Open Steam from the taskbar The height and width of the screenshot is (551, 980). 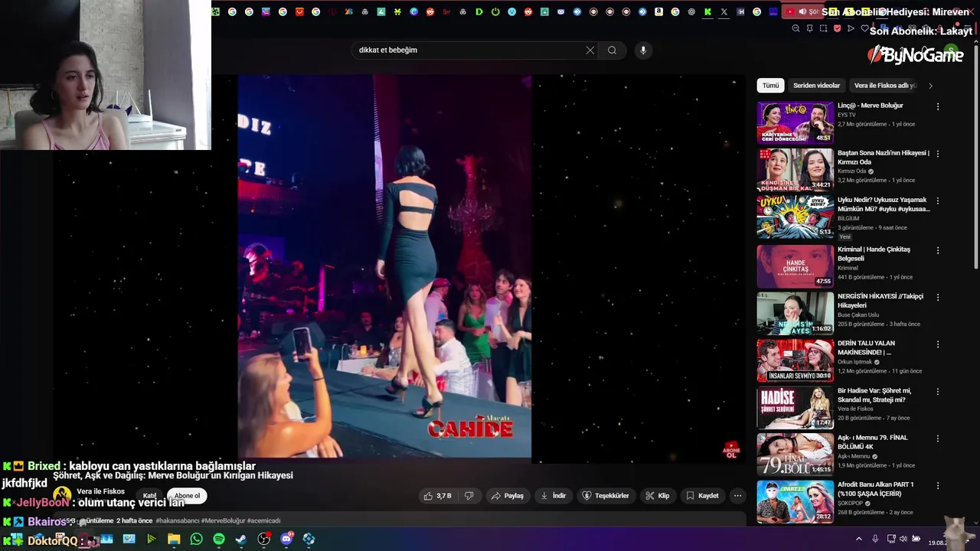click(x=241, y=540)
